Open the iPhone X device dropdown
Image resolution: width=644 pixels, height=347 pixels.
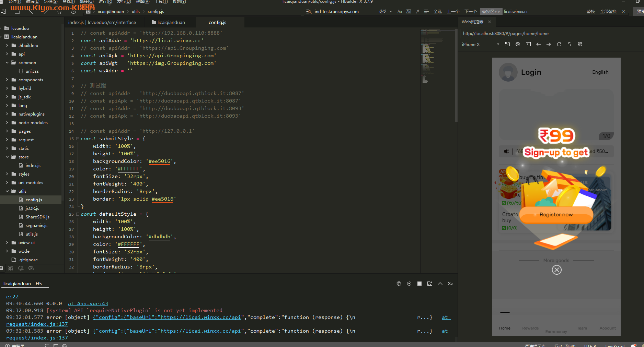480,44
